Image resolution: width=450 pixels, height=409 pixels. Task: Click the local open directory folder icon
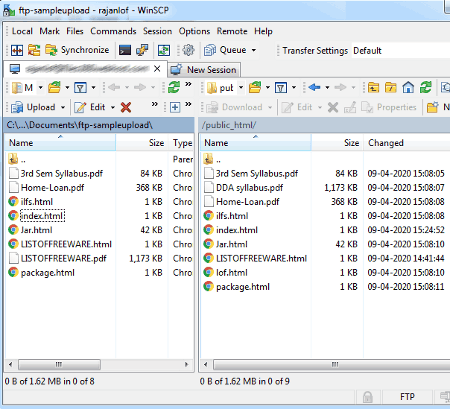[x=54, y=88]
